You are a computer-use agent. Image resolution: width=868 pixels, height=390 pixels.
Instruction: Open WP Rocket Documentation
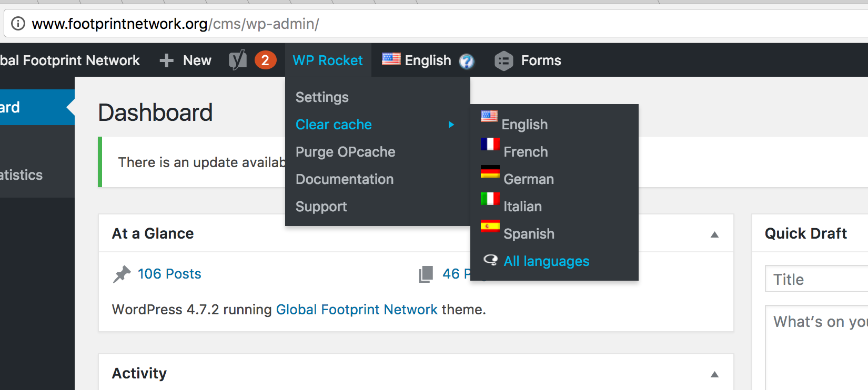[345, 179]
